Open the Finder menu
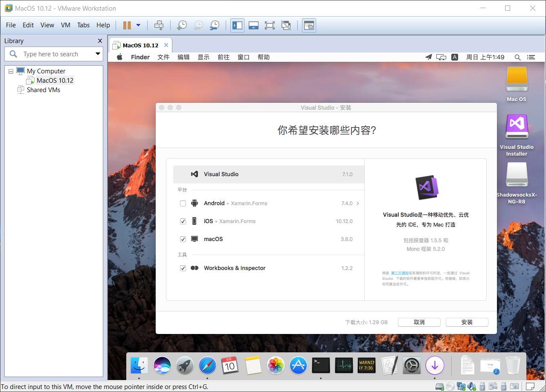Screen dimensions: 546x392 pos(140,57)
